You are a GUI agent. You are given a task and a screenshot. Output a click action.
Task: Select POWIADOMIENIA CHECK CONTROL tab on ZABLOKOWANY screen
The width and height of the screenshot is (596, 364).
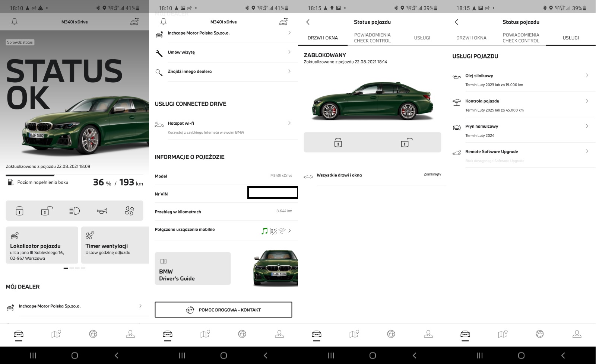coord(372,38)
